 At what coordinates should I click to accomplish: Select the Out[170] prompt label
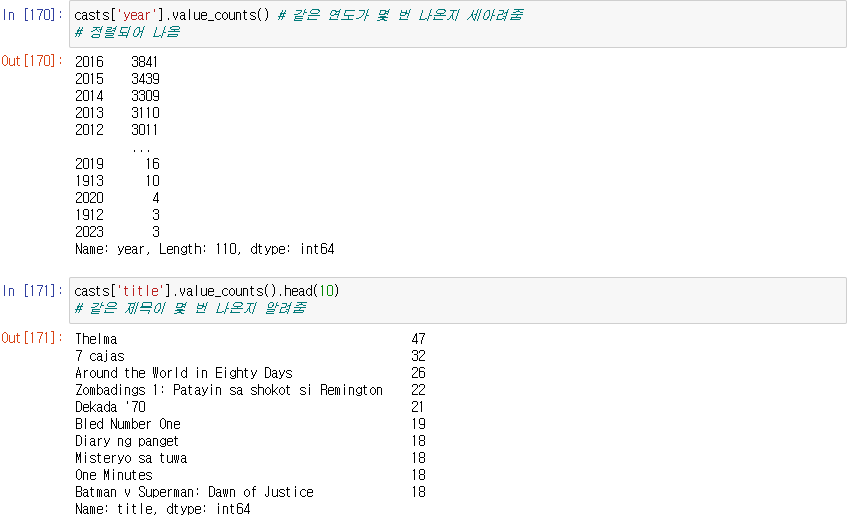[x=32, y=61]
